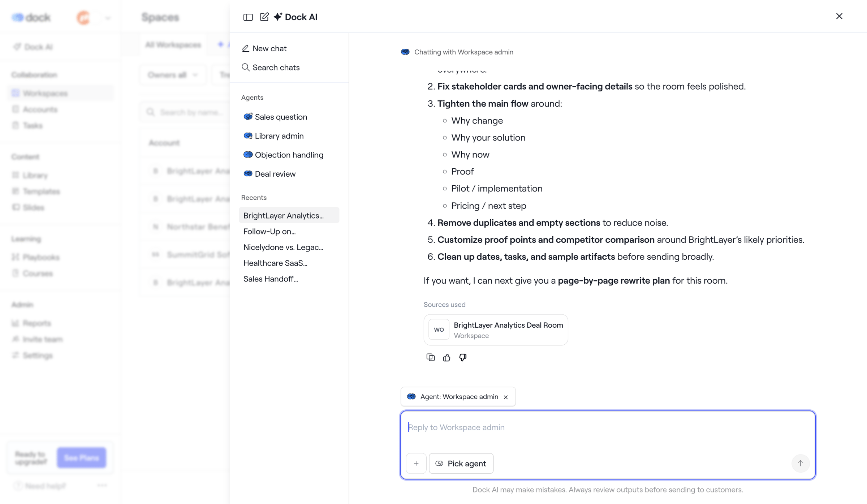Select the Objection handling agent
Image resolution: width=867 pixels, height=504 pixels.
click(x=283, y=155)
